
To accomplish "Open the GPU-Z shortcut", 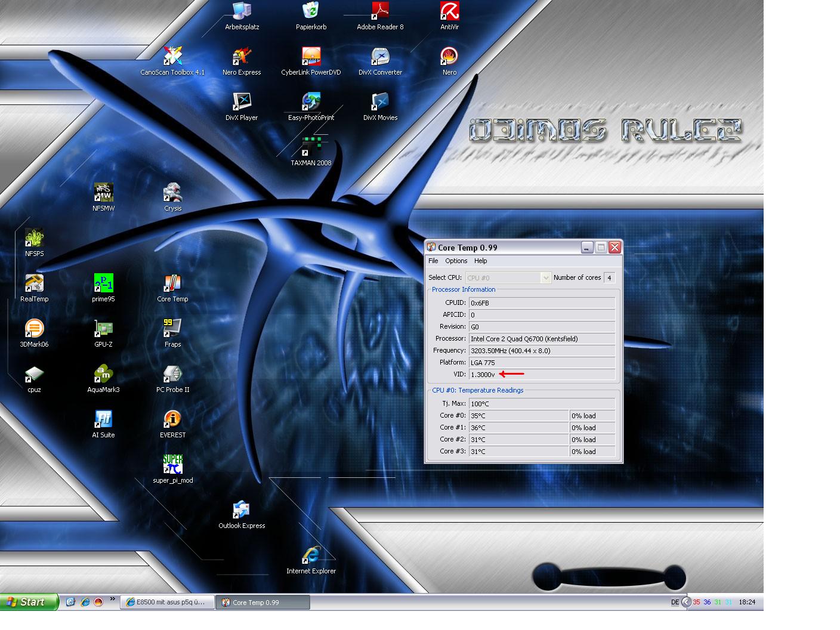I will [x=103, y=333].
